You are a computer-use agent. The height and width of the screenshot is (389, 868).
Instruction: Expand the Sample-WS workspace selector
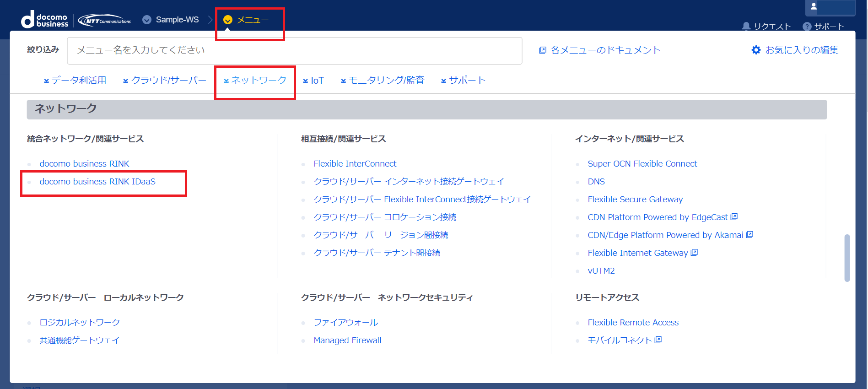click(171, 20)
